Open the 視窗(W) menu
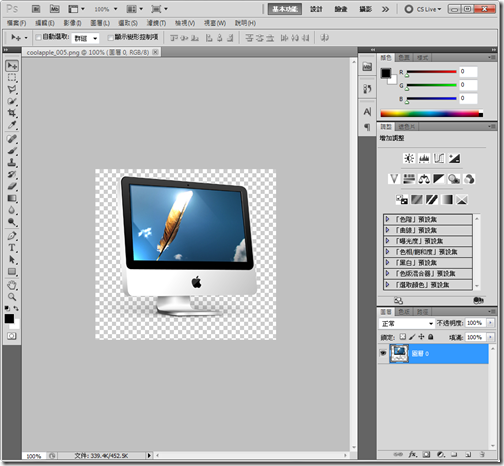Viewport: 504px width, 466px height. 215,23
